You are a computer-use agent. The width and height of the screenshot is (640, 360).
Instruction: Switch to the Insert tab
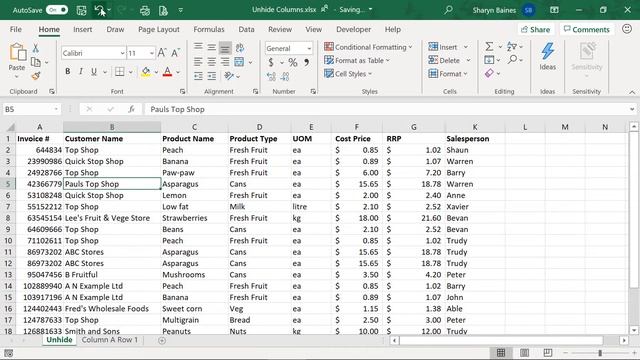click(x=82, y=29)
